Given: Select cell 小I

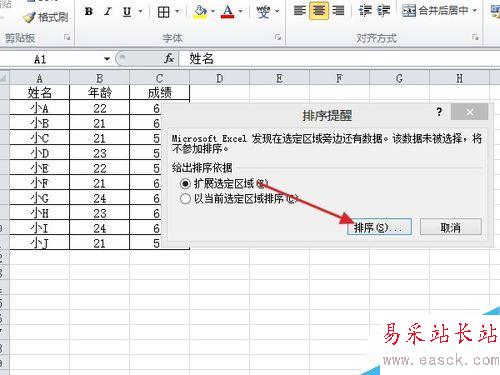Looking at the screenshot, I should (39, 228).
